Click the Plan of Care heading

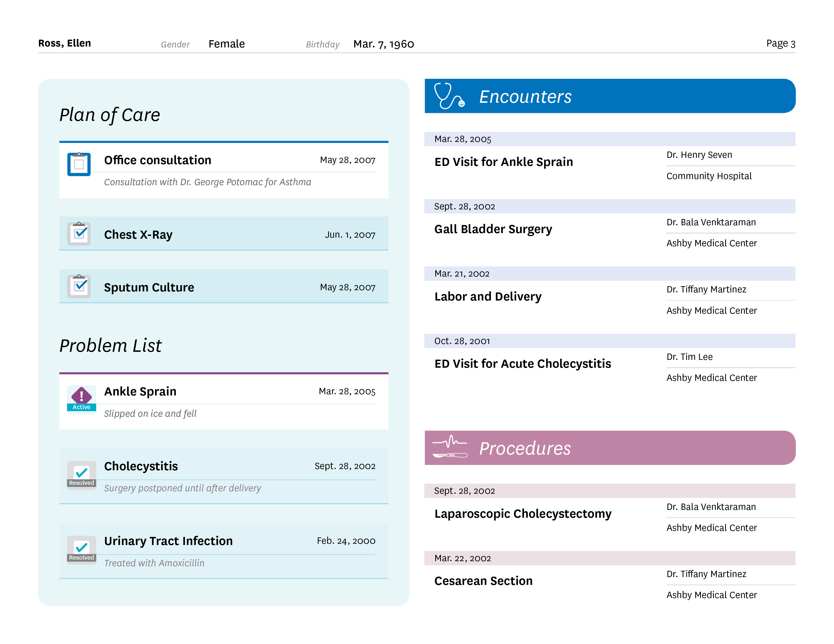tap(110, 115)
